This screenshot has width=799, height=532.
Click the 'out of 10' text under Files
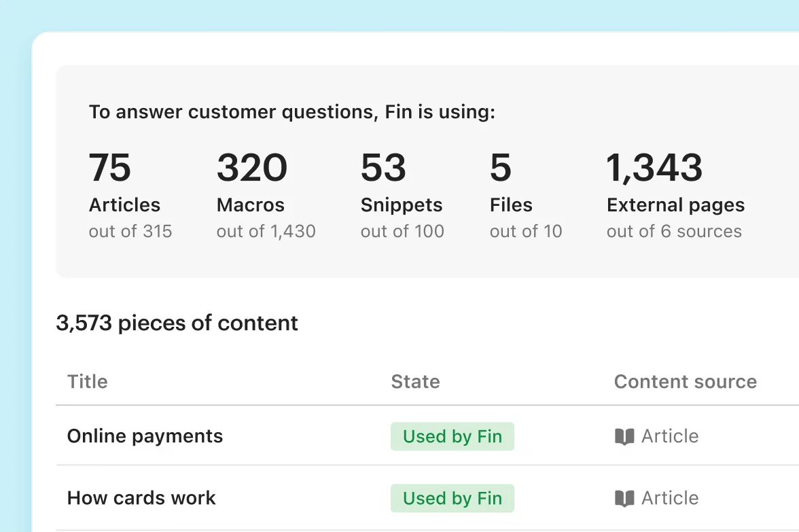point(526,231)
